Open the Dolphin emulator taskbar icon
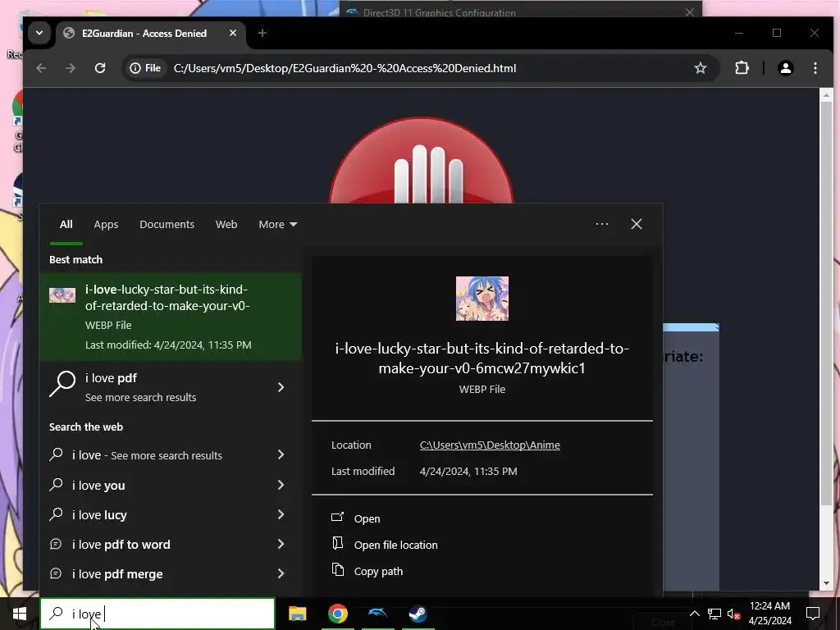The image size is (840, 630). point(377,614)
